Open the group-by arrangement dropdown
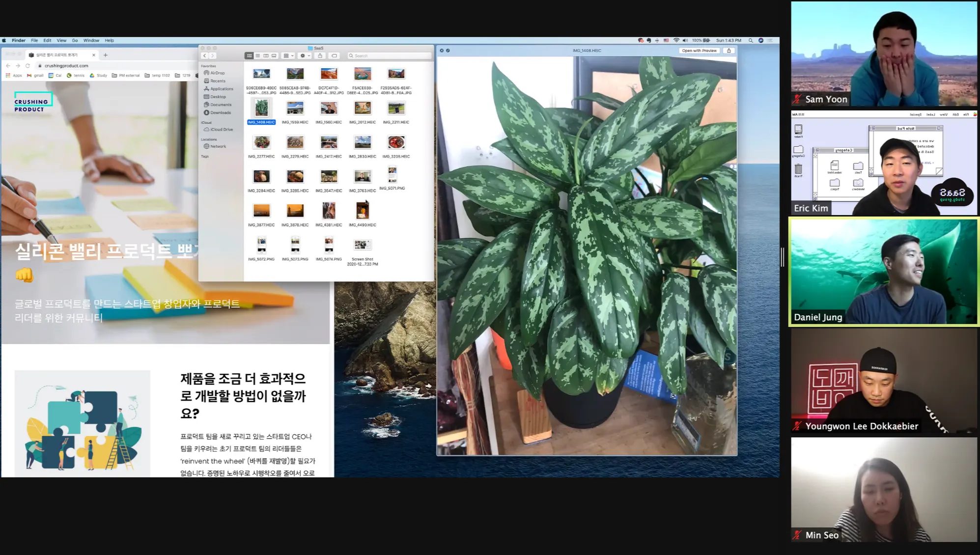Viewport: 980px width, 555px height. [x=288, y=55]
